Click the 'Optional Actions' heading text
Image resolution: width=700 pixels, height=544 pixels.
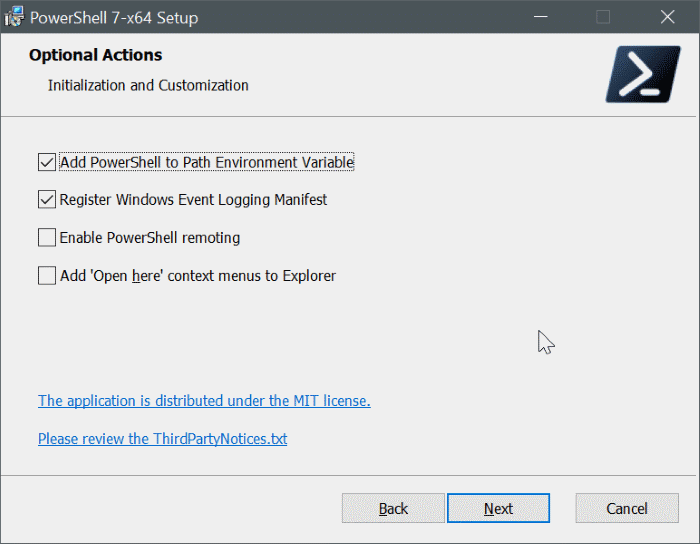tap(96, 55)
